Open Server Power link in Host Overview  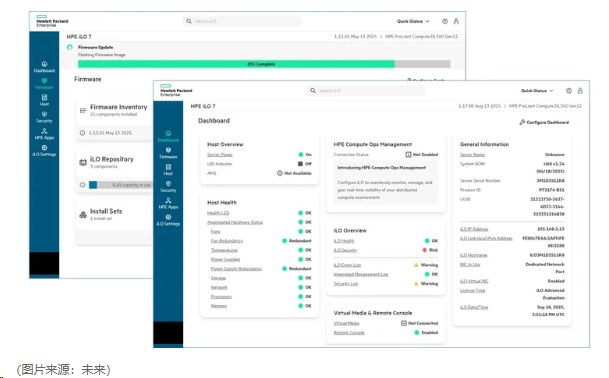pyautogui.click(x=220, y=155)
